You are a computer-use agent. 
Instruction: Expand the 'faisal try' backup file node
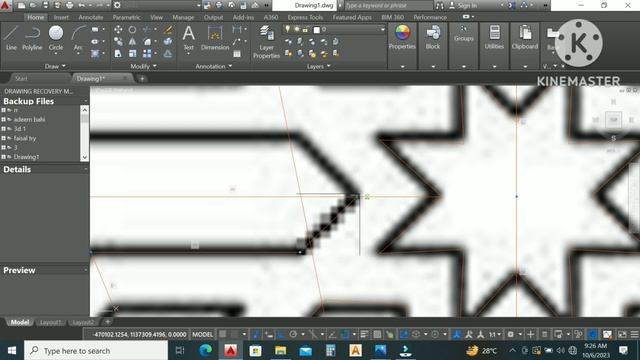[x=3, y=138]
